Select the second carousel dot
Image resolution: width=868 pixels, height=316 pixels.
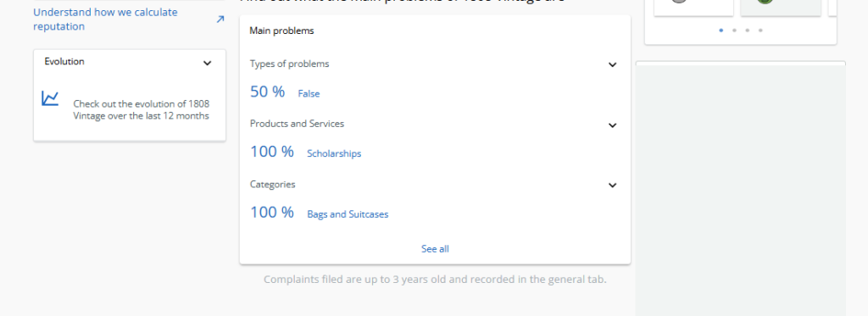coord(734,30)
